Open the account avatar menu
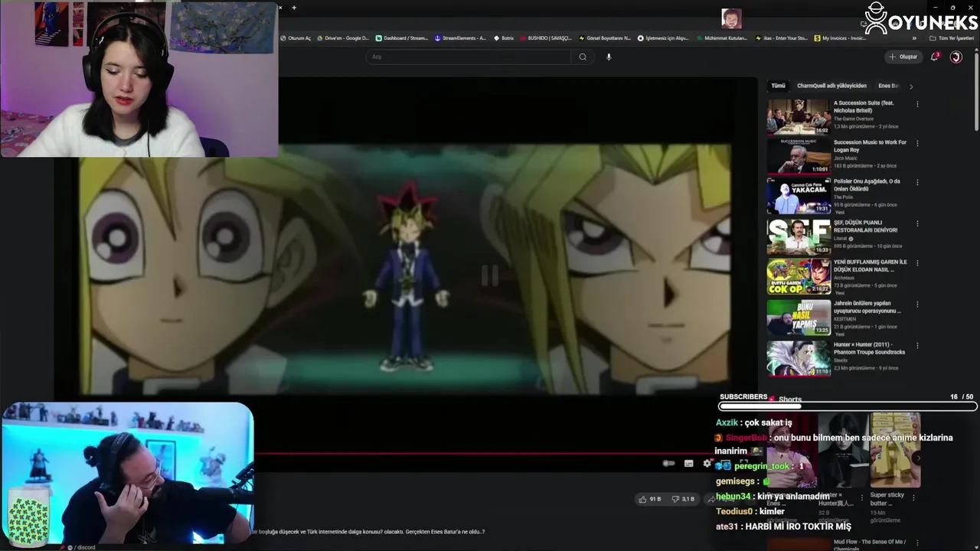 coord(955,57)
